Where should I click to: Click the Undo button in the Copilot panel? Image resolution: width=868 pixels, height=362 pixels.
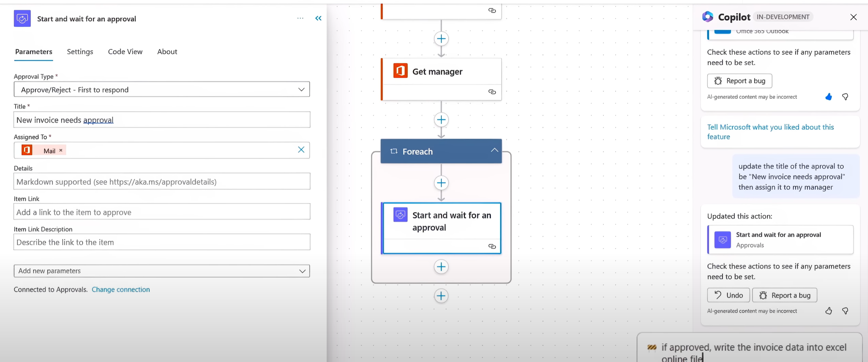tap(728, 295)
